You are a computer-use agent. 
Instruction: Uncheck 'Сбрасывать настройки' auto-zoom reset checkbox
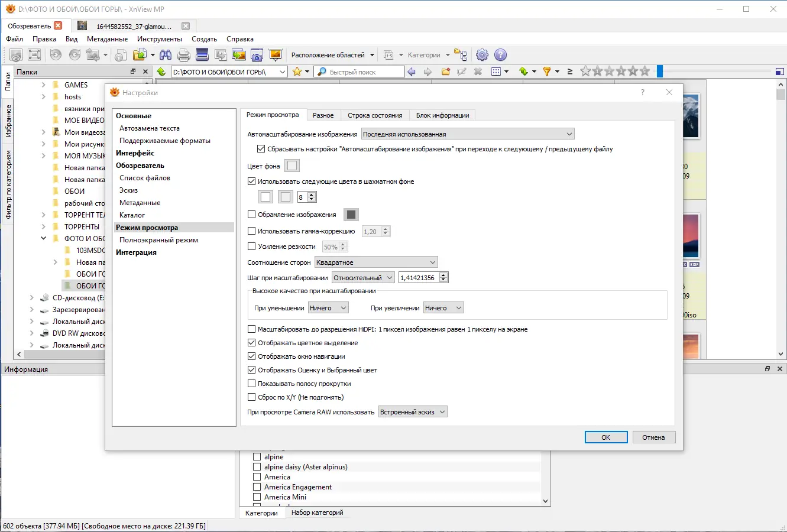point(261,149)
